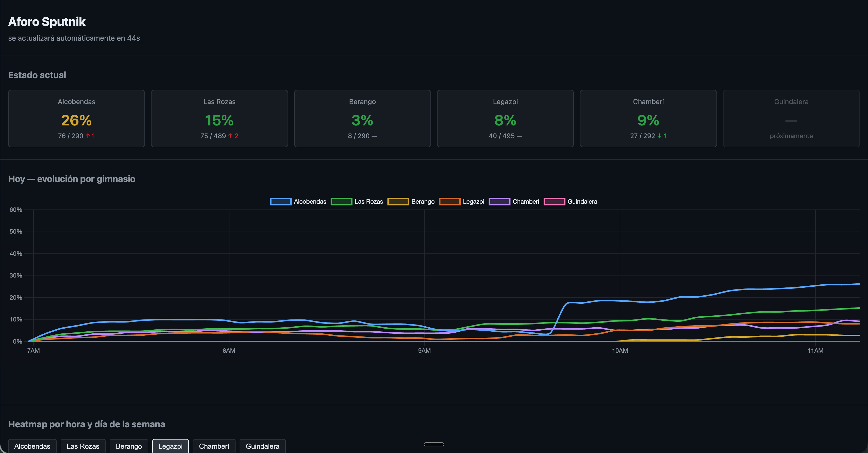Toggle Guindalera pink legend swatch
The width and height of the screenshot is (868, 453).
click(x=554, y=202)
